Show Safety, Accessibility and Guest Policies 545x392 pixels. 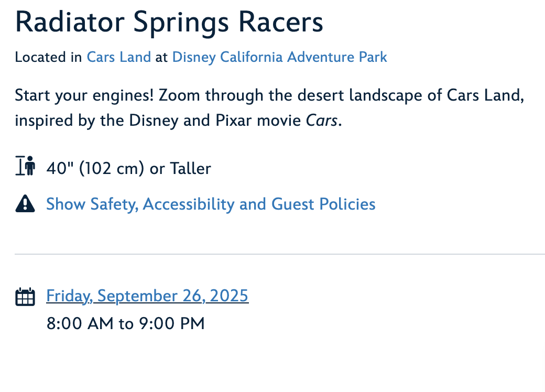pyautogui.click(x=211, y=204)
